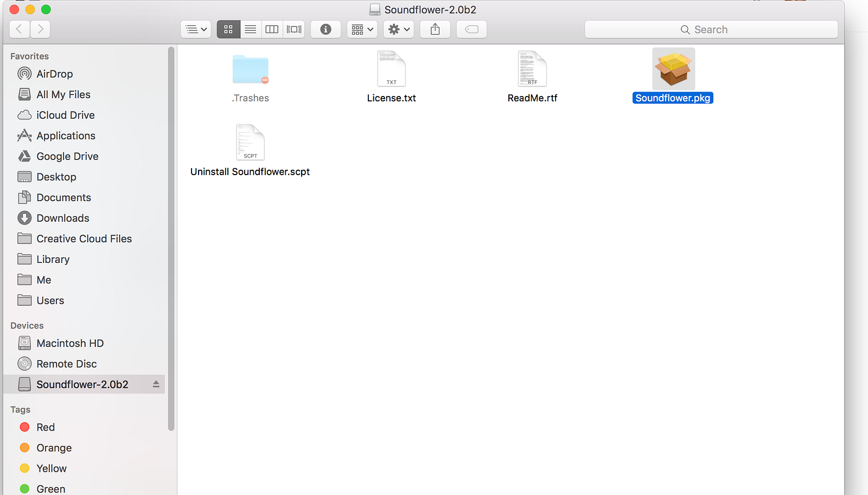Click the Uninstall Soundflower.scpt file name
The width and height of the screenshot is (868, 495).
point(250,172)
